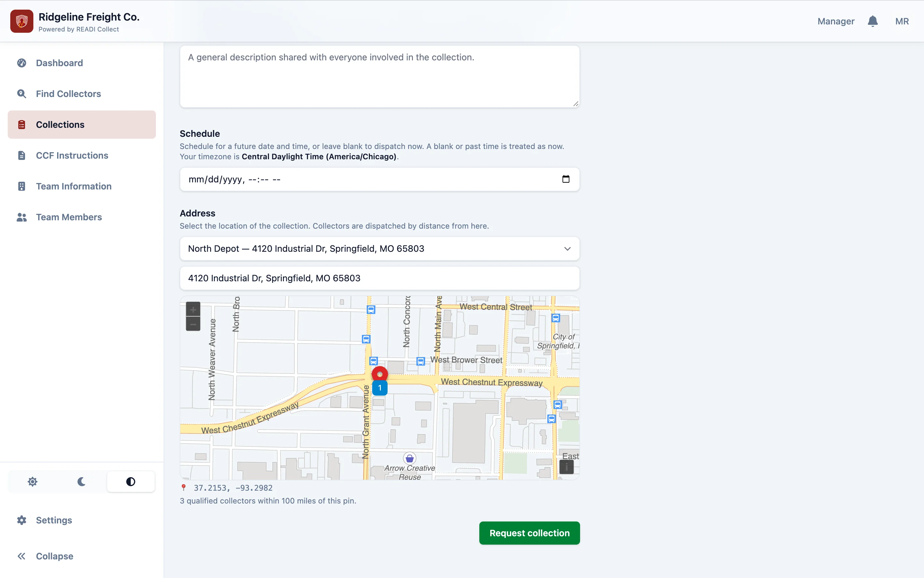Click the 4120 Industrial Dr address field
924x578 pixels.
(x=380, y=278)
